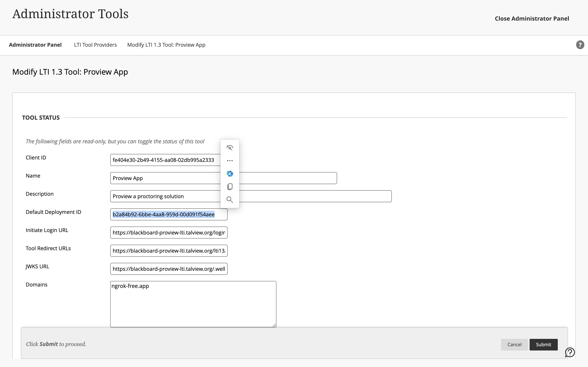Click into the Client ID field
This screenshot has height=367, width=588.
coord(165,160)
